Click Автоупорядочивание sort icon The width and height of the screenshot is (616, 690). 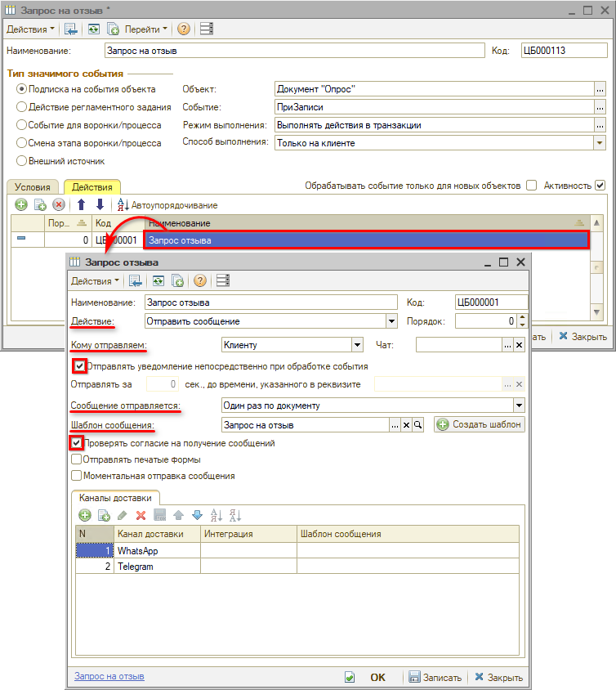(123, 204)
